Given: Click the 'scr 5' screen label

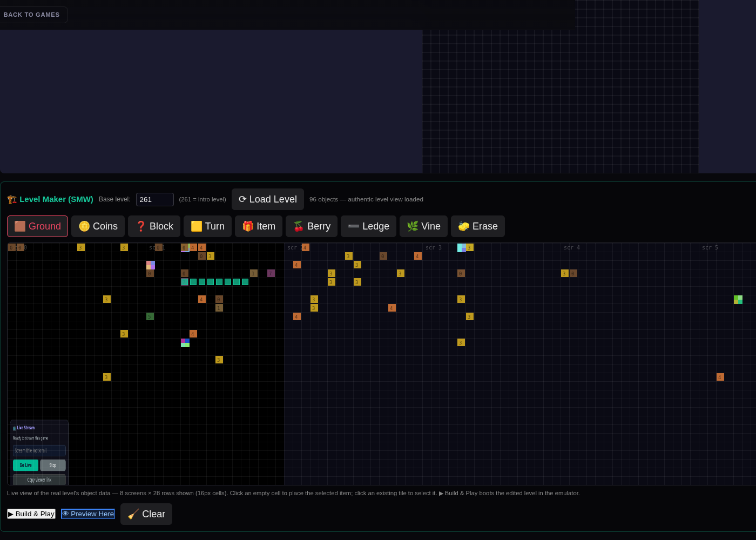Looking at the screenshot, I should (x=710, y=248).
